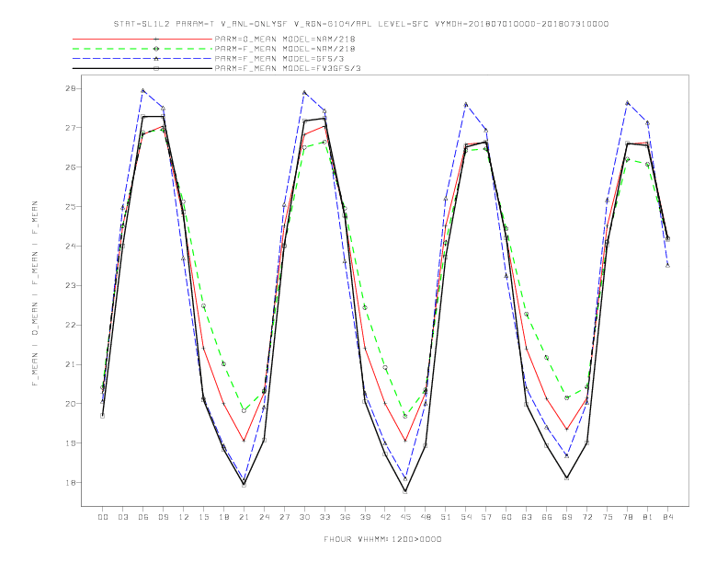The height and width of the screenshot is (563, 728).
Task: Click x-axis tick label 72
Action: coord(587,517)
